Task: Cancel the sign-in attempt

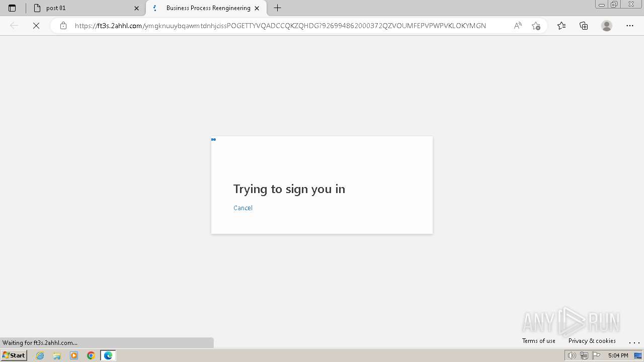Action: click(243, 208)
